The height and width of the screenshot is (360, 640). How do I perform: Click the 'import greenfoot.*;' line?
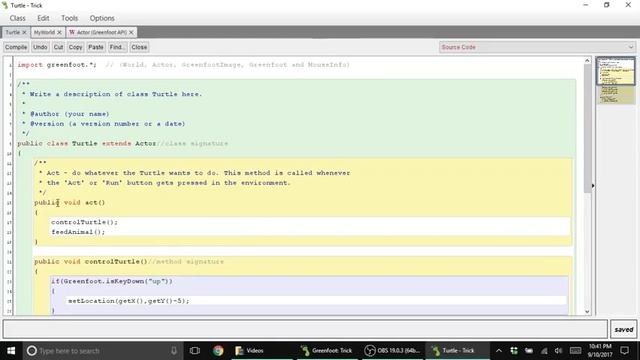57,65
